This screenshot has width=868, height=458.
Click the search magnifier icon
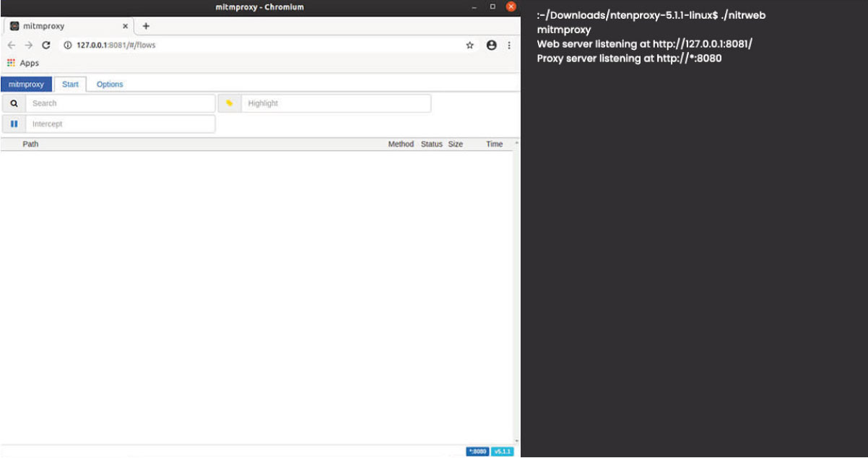coord(14,103)
